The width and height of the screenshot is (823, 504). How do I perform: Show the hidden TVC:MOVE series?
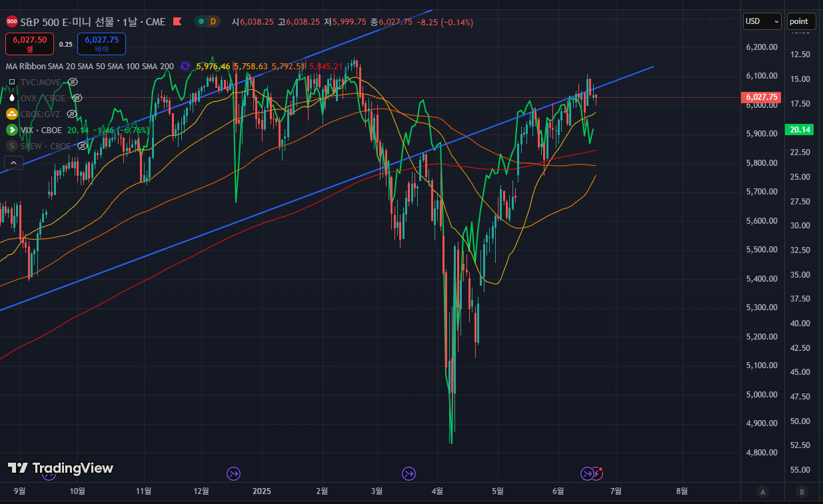tap(73, 82)
